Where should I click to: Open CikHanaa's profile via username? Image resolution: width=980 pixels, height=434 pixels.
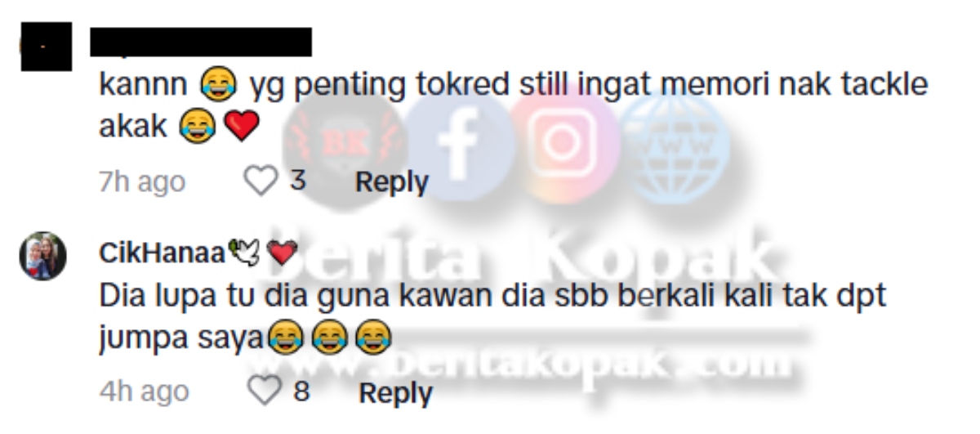[x=162, y=253]
